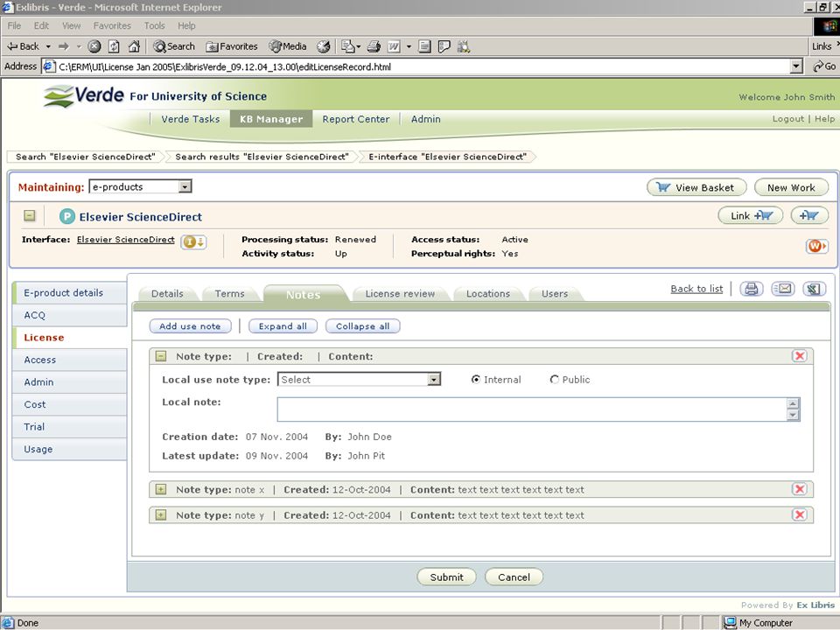Select the Internal radio button
Viewport: 840px width, 630px height.
point(475,379)
